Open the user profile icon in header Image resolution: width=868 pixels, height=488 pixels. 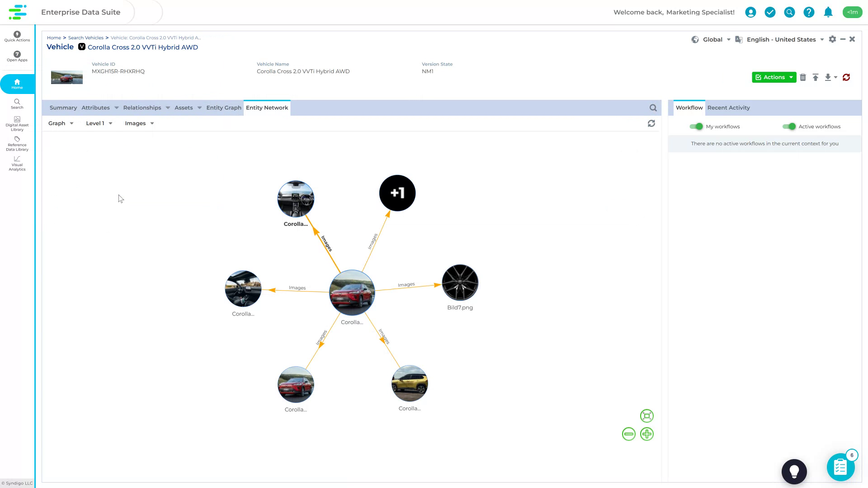750,12
